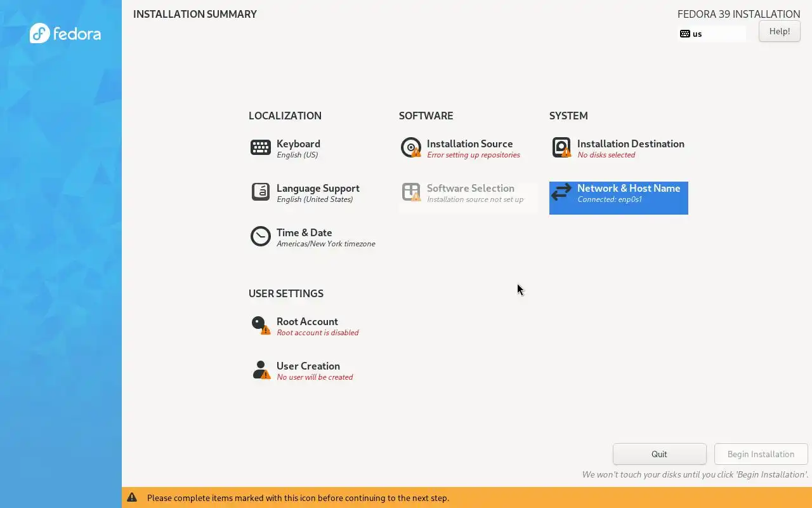Click the Time & Date clock icon
Image resolution: width=812 pixels, height=508 pixels.
click(261, 236)
